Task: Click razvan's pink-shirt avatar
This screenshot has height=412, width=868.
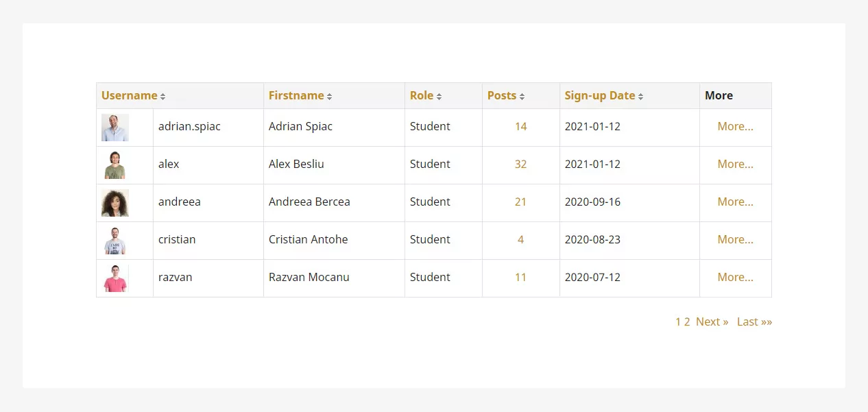Action: (x=115, y=278)
